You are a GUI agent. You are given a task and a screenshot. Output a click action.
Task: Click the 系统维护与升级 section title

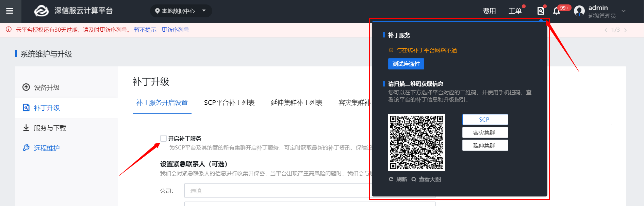[x=46, y=54]
